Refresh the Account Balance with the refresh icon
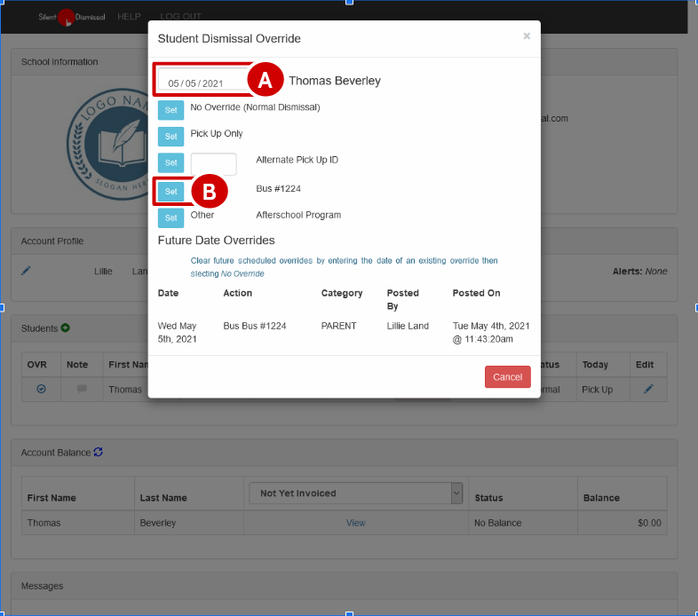This screenshot has width=698, height=616. click(x=99, y=452)
